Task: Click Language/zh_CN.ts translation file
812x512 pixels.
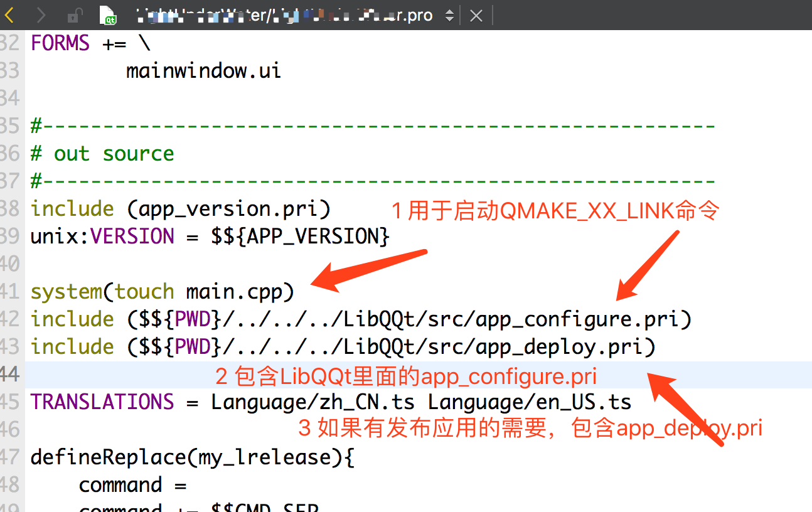Action: [313, 402]
